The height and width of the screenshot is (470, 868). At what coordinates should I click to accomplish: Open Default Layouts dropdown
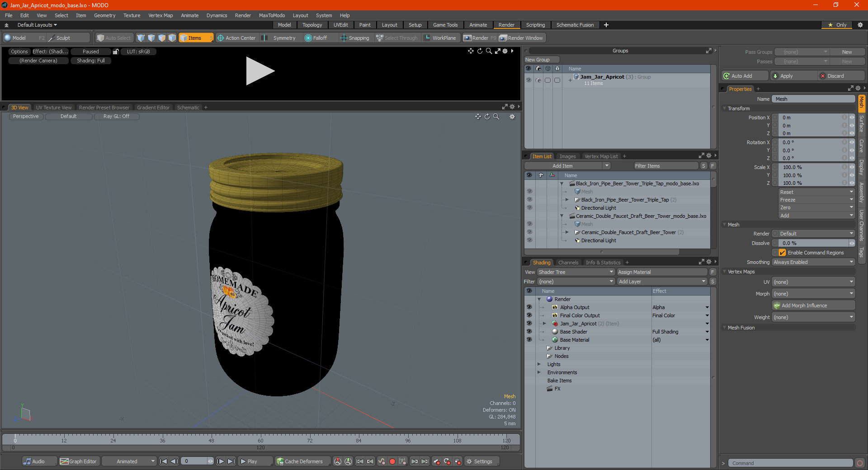[x=37, y=25]
